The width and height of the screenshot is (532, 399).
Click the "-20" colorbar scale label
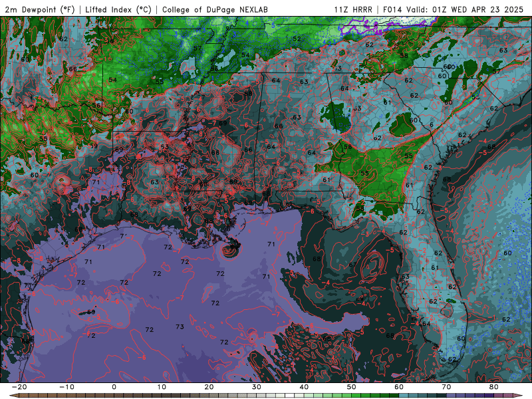tap(19, 387)
